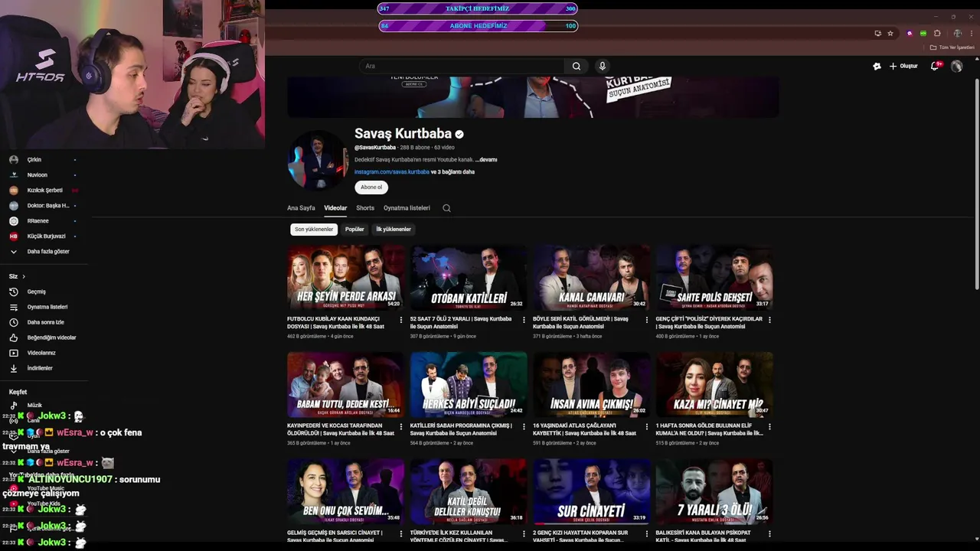The image size is (980, 551).
Task: Click inside the Ara search field
Action: click(462, 66)
